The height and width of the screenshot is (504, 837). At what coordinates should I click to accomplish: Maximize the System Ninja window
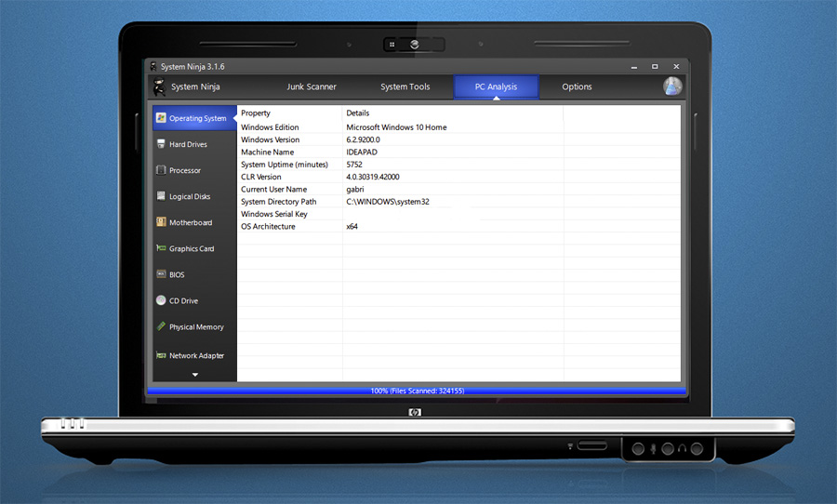click(655, 67)
